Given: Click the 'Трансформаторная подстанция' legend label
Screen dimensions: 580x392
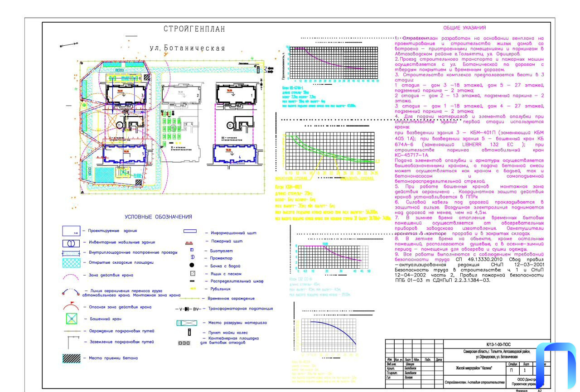Looking at the screenshot, I should coord(241,309).
